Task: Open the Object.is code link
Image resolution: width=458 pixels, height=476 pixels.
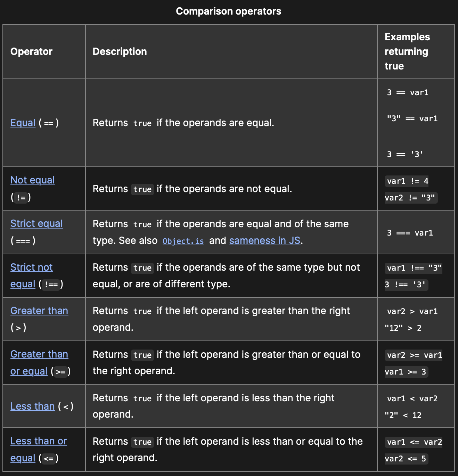Action: [183, 241]
